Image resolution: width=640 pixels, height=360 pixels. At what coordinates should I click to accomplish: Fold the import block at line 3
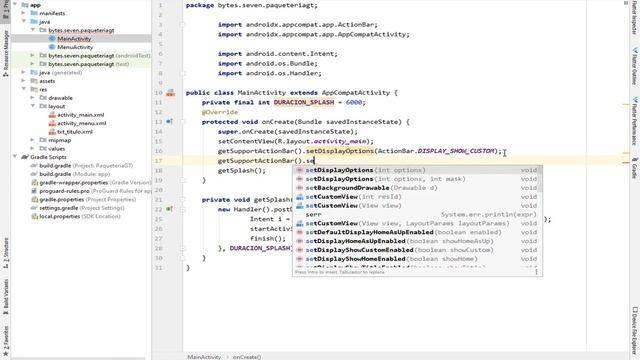coord(182,24)
